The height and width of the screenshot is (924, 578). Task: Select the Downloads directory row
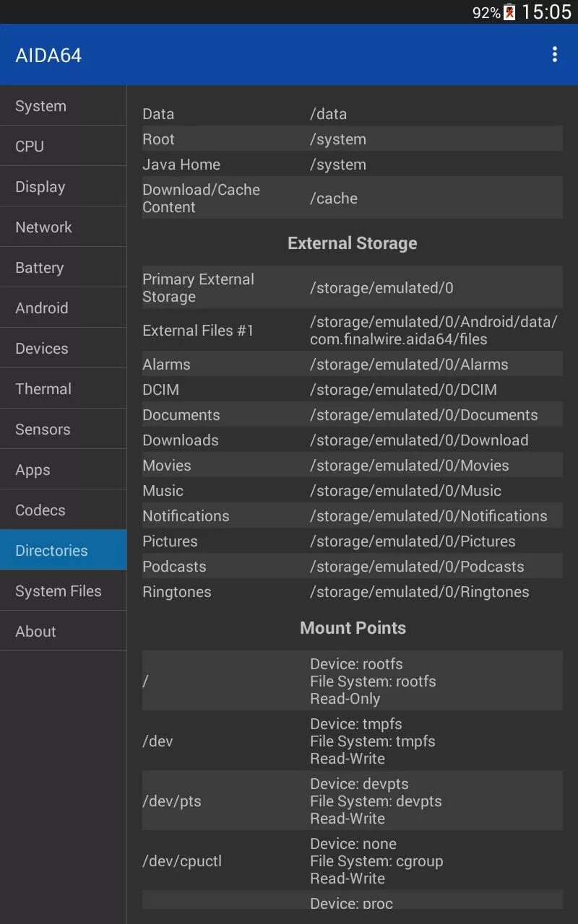coord(352,440)
